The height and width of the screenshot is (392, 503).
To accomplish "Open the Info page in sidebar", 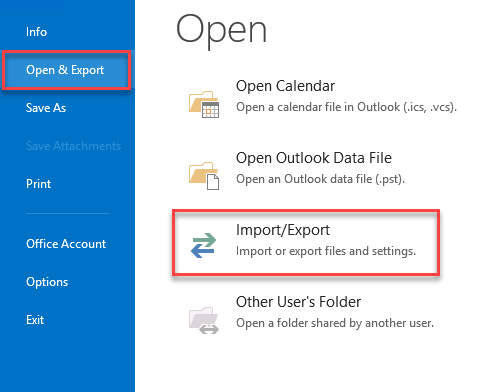I will [x=36, y=32].
